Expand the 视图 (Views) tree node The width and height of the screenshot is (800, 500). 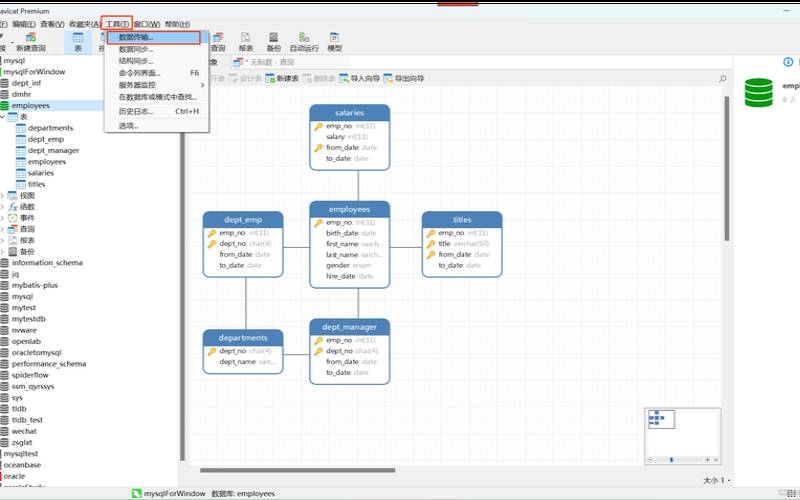tap(4, 195)
